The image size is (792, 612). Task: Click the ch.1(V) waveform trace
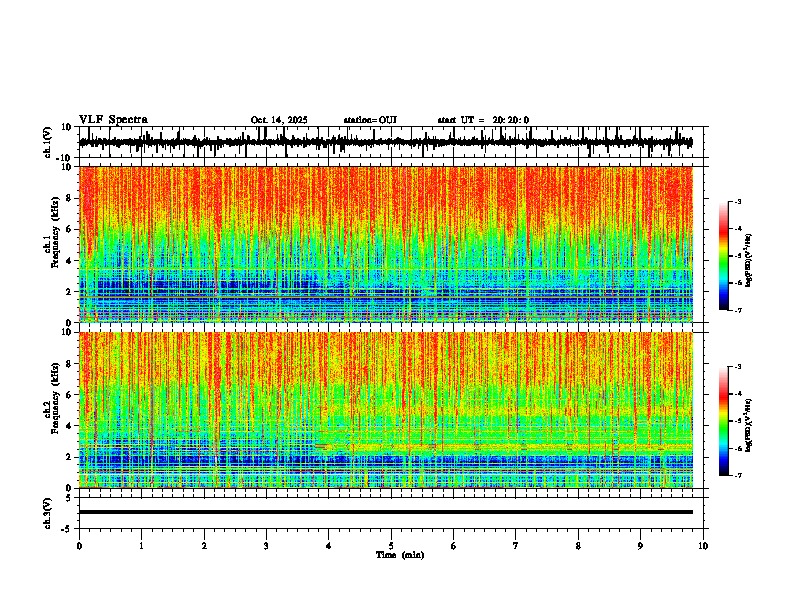(x=385, y=142)
